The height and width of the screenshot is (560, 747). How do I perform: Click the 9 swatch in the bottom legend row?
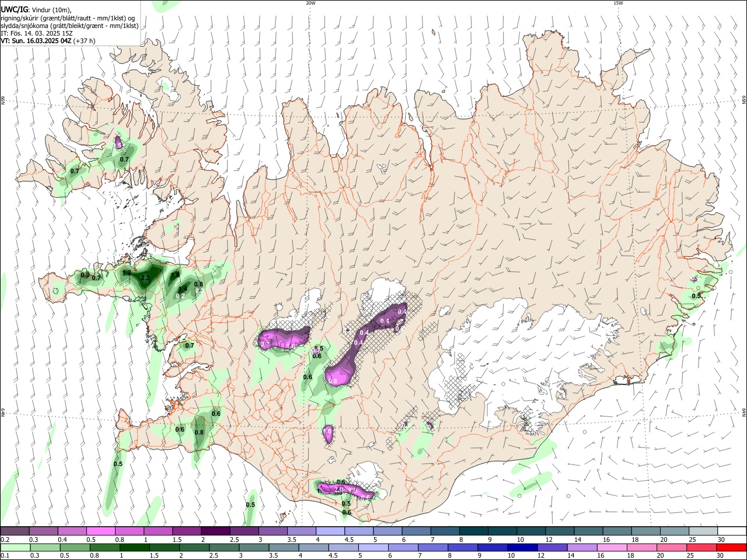point(492,547)
